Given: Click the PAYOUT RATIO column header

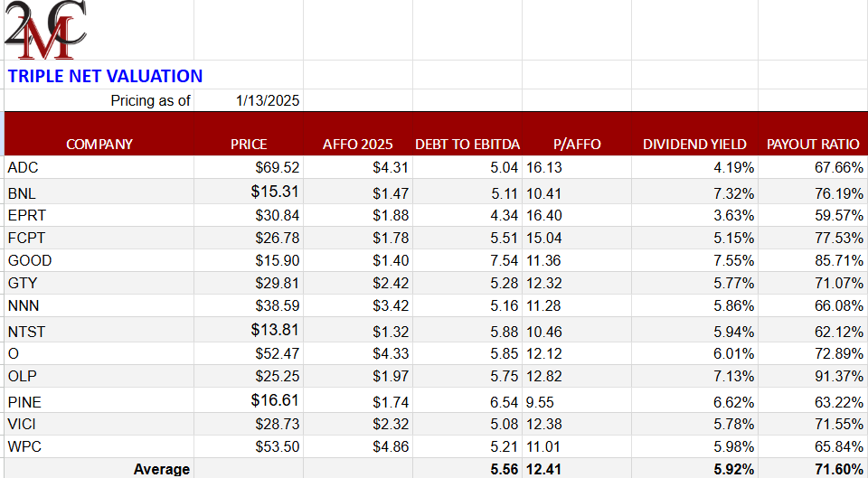Looking at the screenshot, I should (813, 144).
